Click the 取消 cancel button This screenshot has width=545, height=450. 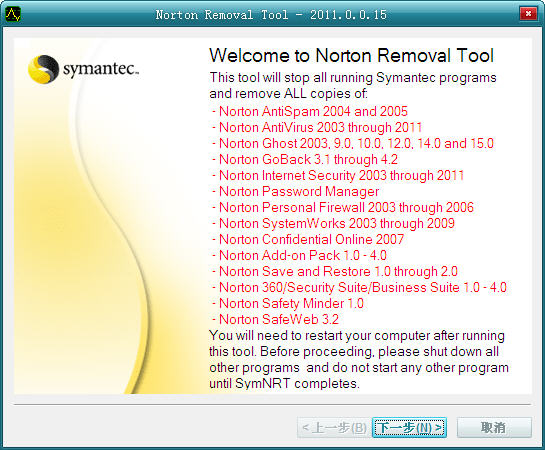494,427
